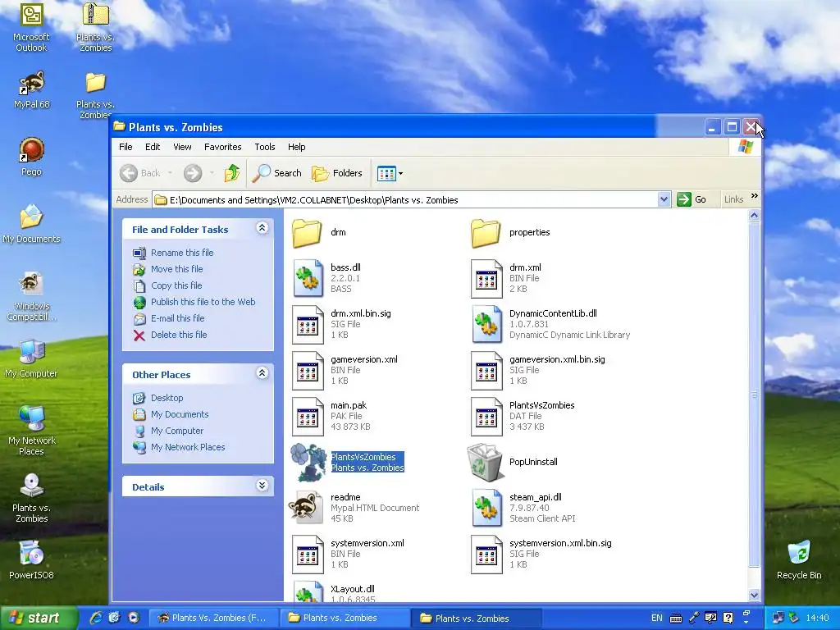Go to My Computer in Other Places

(177, 431)
